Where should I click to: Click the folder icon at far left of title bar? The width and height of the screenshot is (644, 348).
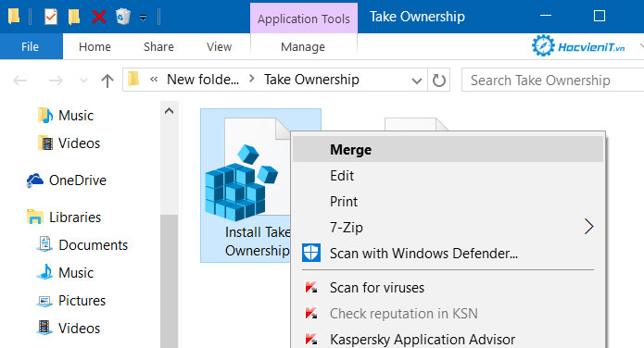point(15,17)
